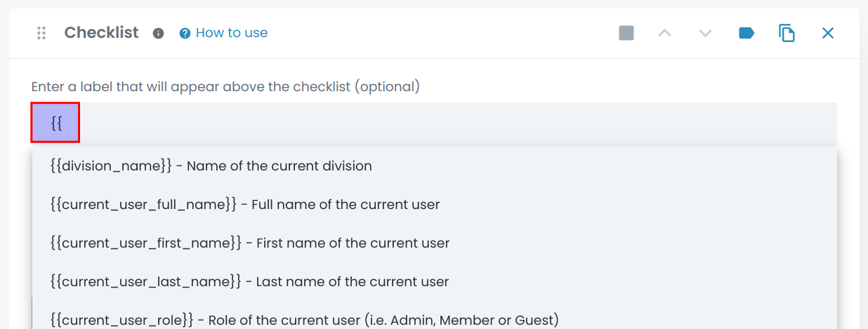Move the Checklist block up

664,33
